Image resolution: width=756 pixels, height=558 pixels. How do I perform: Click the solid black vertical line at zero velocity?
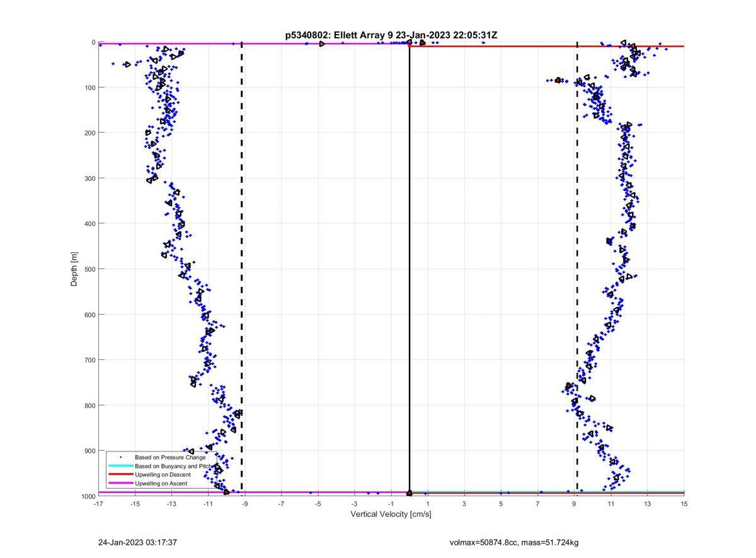(409, 269)
